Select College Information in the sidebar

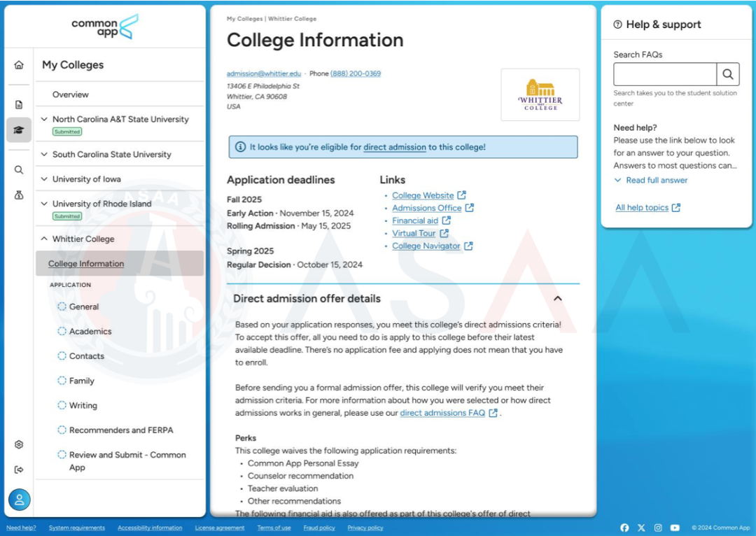(x=120, y=263)
